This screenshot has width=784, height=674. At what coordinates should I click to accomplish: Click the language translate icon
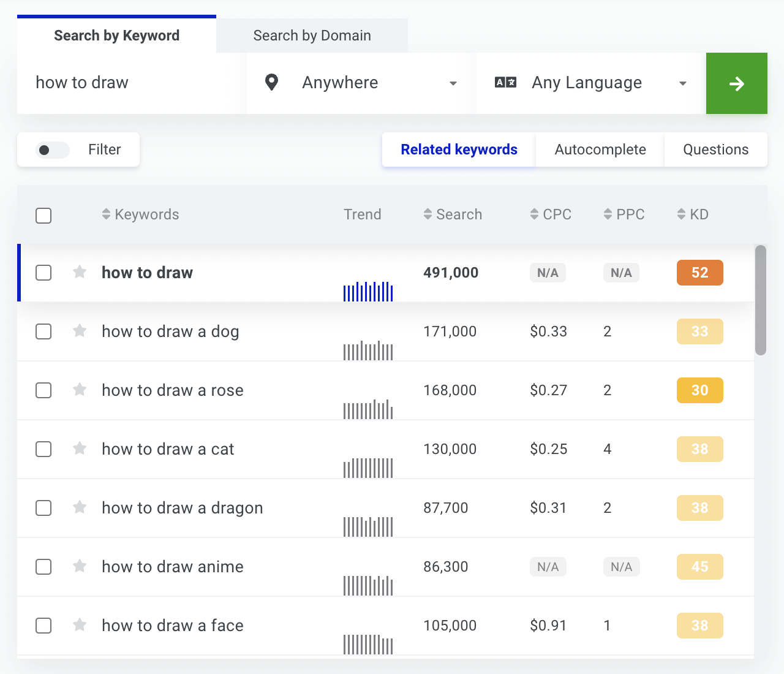[505, 82]
